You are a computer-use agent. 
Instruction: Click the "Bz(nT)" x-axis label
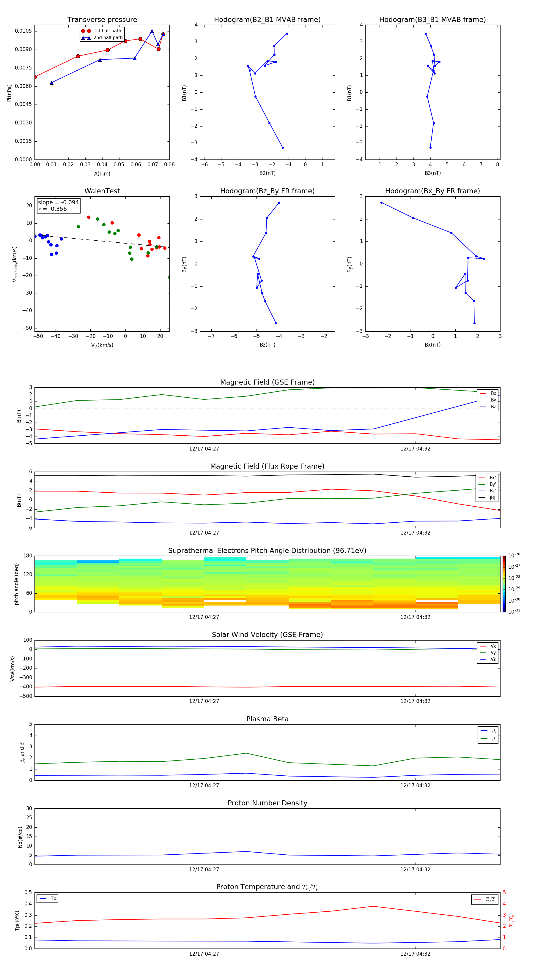coord(267,345)
